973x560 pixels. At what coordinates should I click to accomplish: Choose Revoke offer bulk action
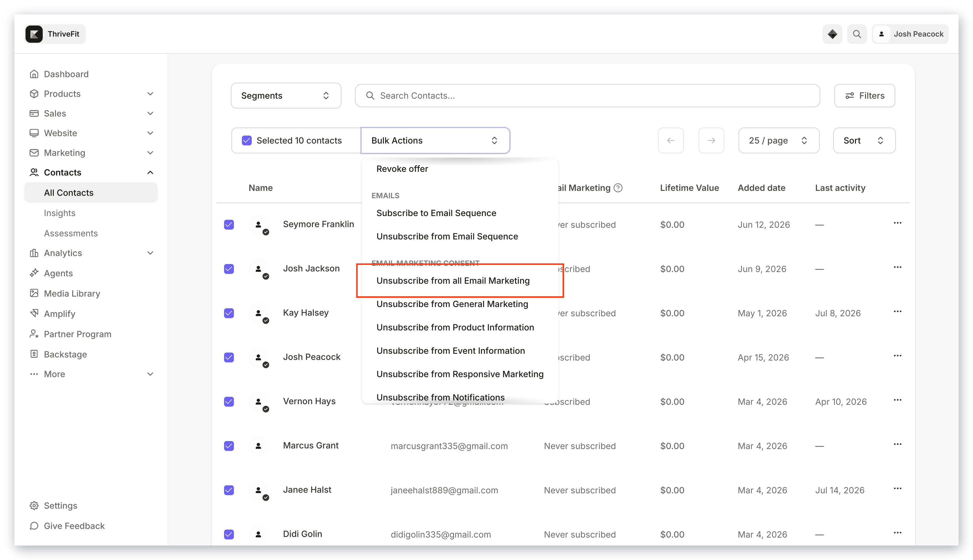pyautogui.click(x=402, y=168)
